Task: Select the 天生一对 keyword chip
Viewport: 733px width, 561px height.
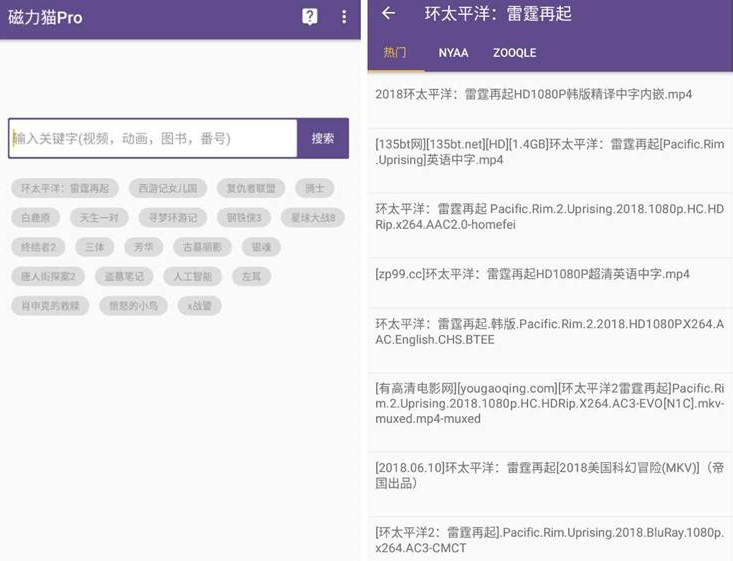Action: tap(99, 218)
